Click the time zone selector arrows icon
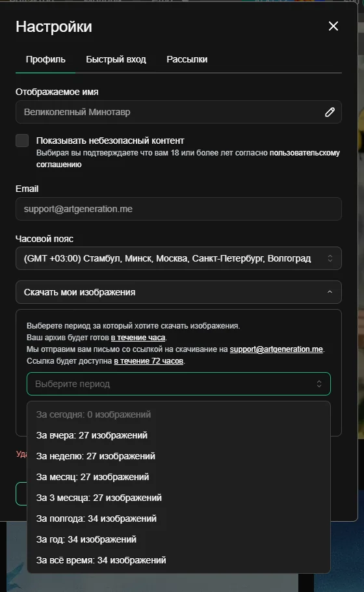364x592 pixels. click(330, 258)
